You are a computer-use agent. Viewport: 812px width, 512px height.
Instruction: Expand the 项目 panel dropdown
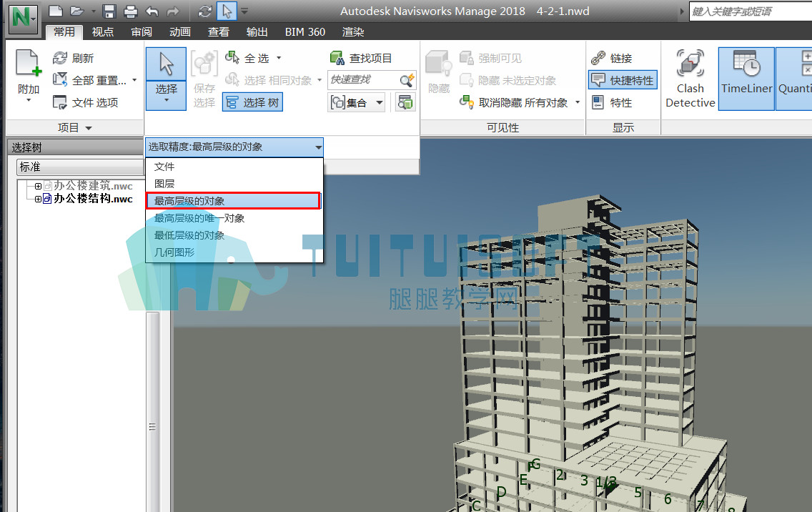tap(75, 127)
